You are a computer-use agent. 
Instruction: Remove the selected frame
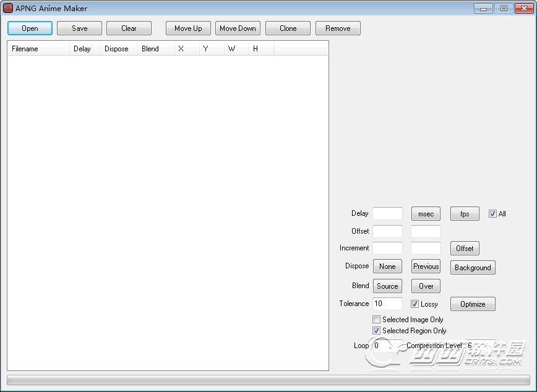coord(338,28)
